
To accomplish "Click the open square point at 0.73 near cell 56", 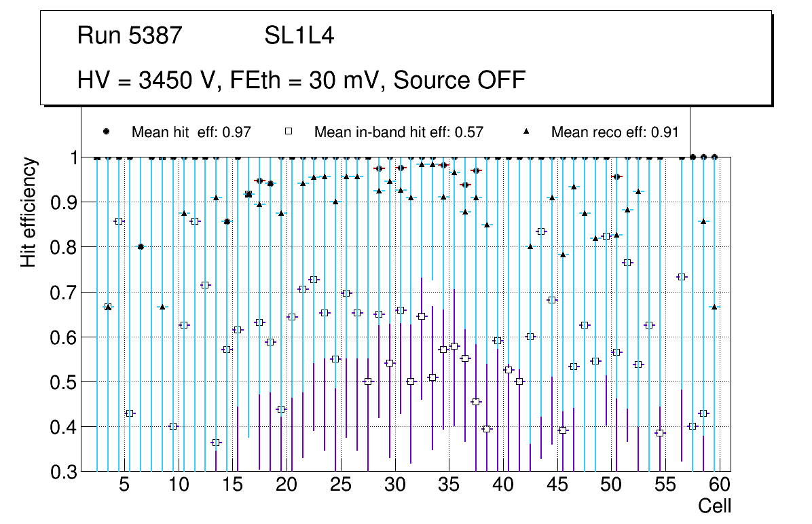I will pyautogui.click(x=682, y=277).
